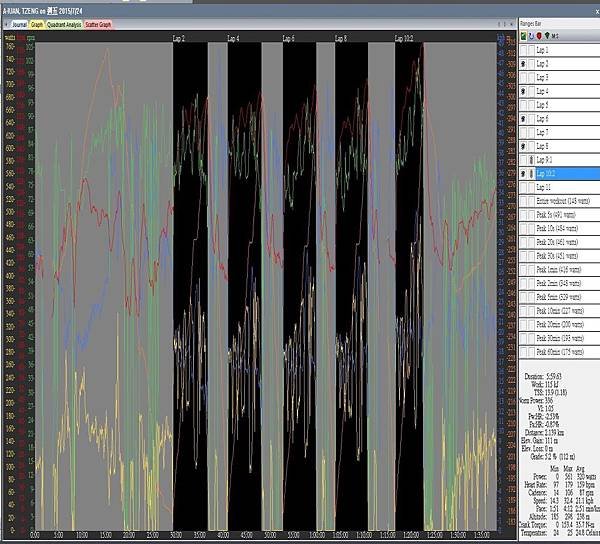Viewport: 600px width, 544px height.
Task: Hide the Lap 8 range highlight
Action: (x=523, y=146)
